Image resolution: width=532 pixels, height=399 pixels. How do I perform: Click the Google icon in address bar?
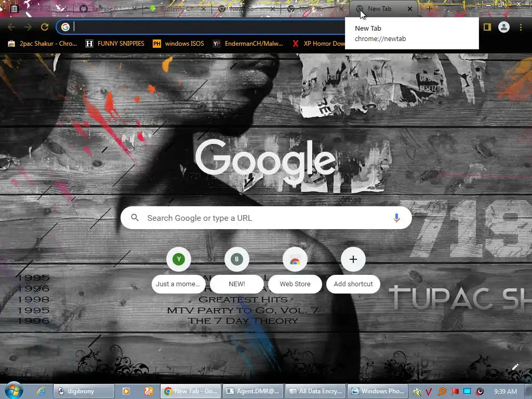65,27
